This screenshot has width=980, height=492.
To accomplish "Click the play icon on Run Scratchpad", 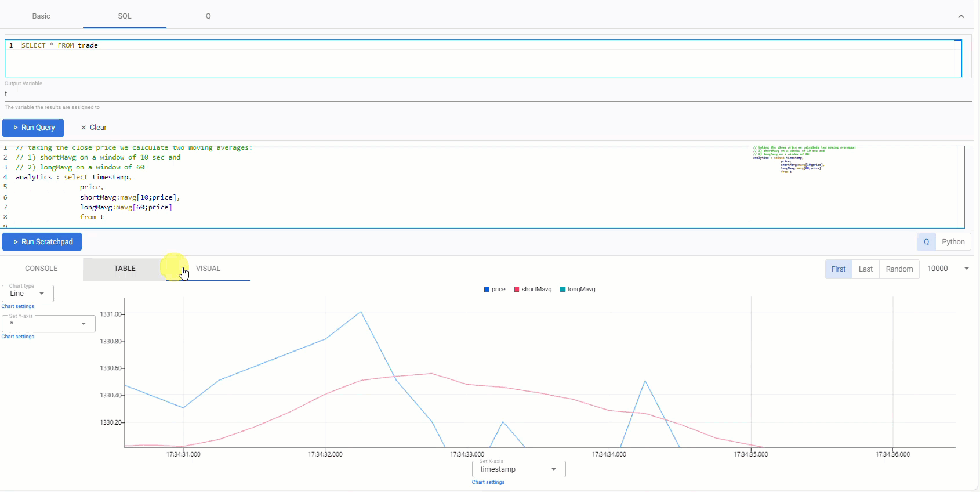I will click(x=16, y=242).
